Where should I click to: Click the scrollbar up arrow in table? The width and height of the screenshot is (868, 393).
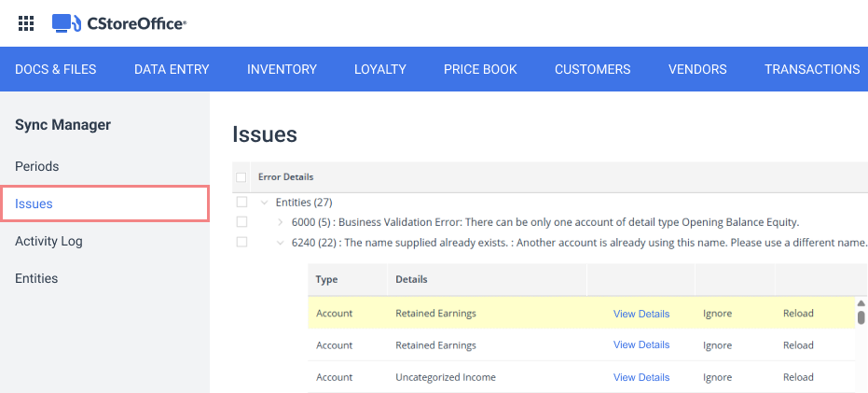point(861,303)
